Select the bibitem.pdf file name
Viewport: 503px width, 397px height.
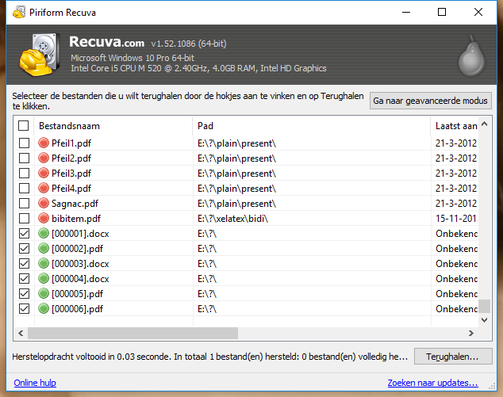pyautogui.click(x=76, y=219)
